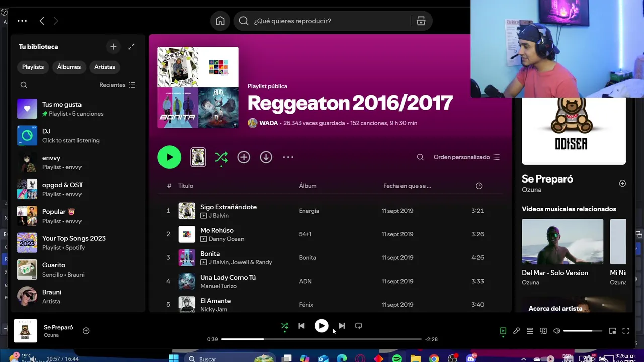Image resolution: width=644 pixels, height=362 pixels.
Task: Click Me Rehúso song title
Action: pyautogui.click(x=217, y=230)
